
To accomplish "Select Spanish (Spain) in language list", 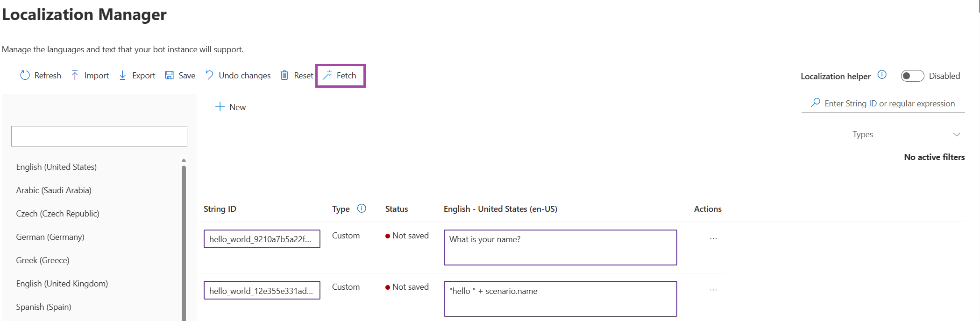I will 44,307.
